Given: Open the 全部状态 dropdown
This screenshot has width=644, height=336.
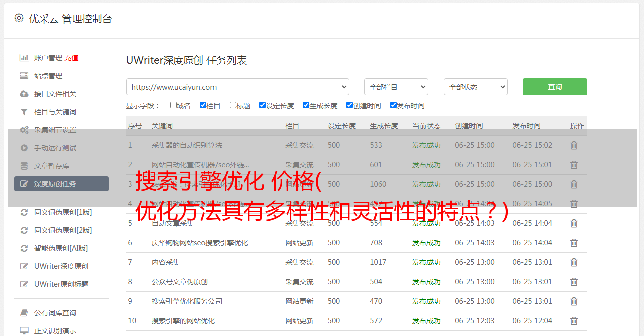Looking at the screenshot, I should pos(476,87).
